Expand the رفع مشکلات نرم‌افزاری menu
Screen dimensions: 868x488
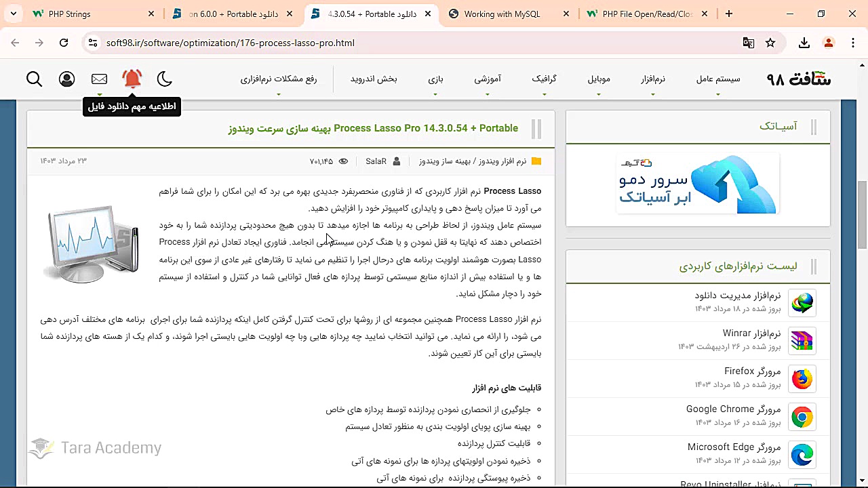point(279,79)
